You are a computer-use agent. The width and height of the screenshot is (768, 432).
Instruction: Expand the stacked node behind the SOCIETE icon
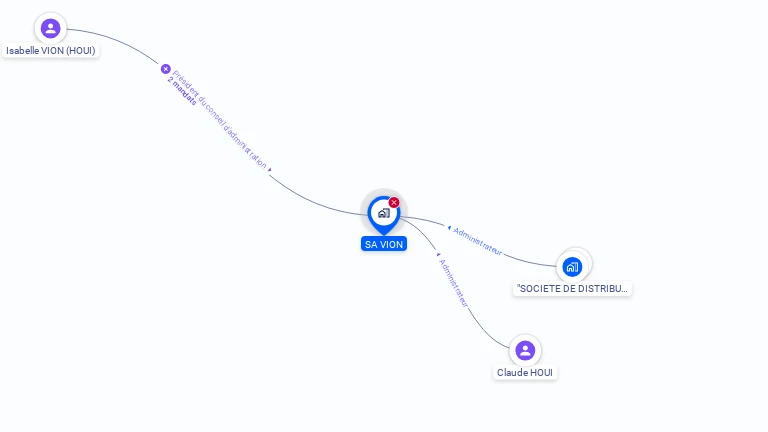[x=589, y=261]
